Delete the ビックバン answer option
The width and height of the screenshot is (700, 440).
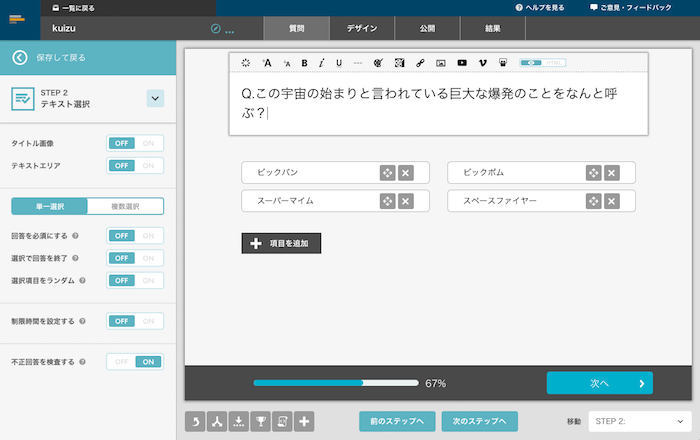[405, 173]
